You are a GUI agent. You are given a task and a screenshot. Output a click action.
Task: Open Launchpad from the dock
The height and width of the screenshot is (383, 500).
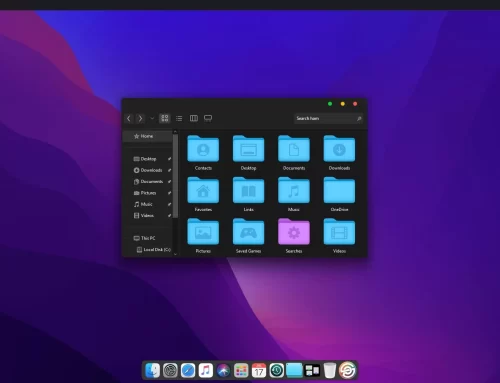[x=241, y=370]
